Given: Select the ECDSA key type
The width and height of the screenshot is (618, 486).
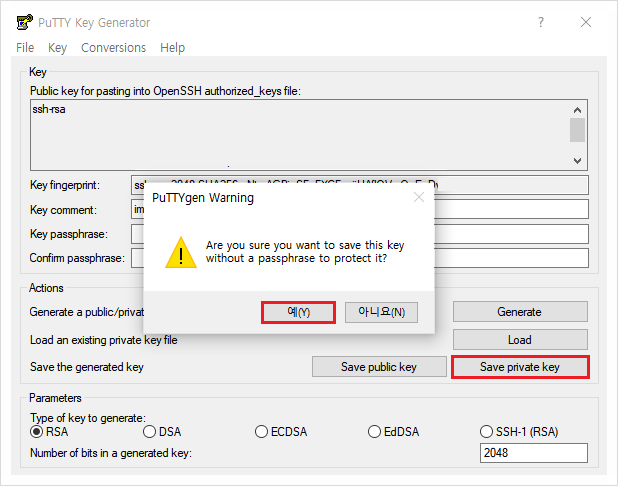Looking at the screenshot, I should pos(281,432).
